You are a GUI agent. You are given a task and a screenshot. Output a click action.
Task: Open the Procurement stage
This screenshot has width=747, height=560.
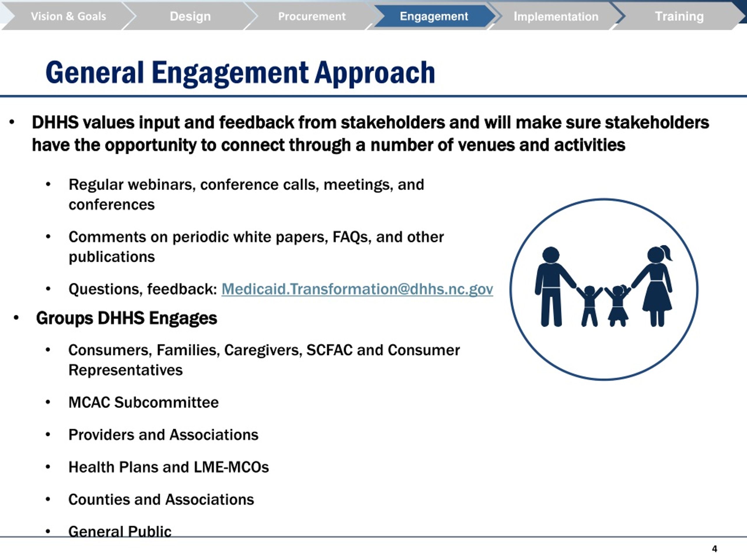pyautogui.click(x=312, y=16)
